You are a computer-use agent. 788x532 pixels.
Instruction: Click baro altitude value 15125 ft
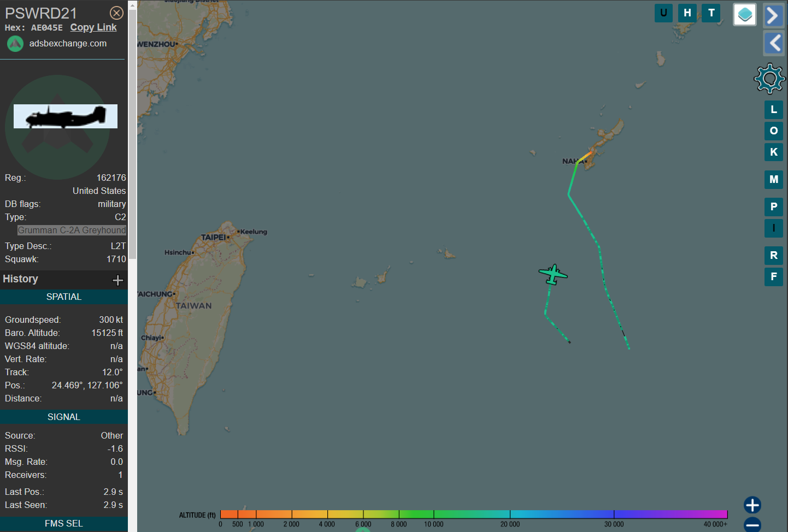(x=107, y=333)
